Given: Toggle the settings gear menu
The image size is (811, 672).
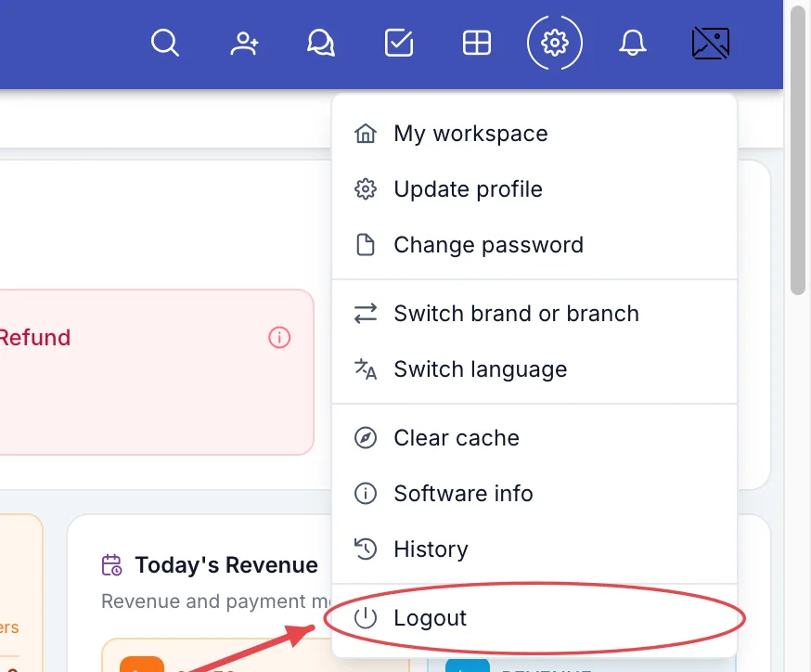Looking at the screenshot, I should click(555, 43).
